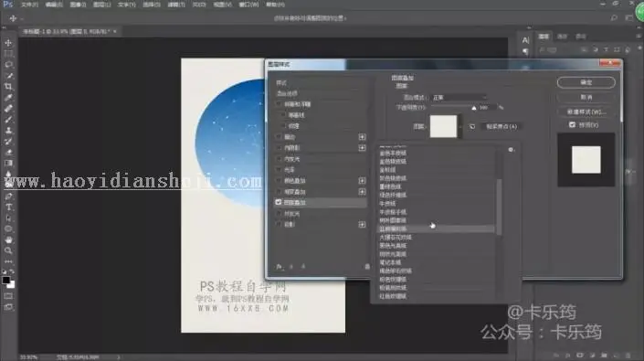Adjust the 不透明度 opacity slider handle
The width and height of the screenshot is (644, 361).
point(474,108)
